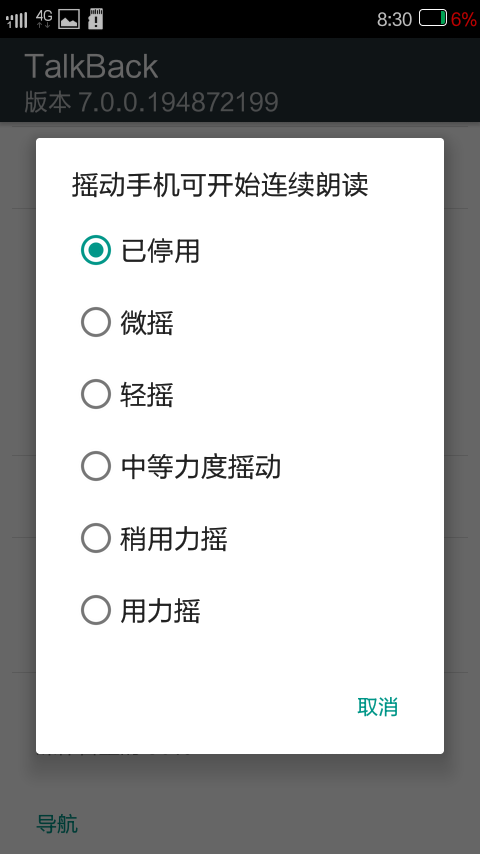Tap the 4G data indicator icon
480x854 pixels.
pos(44,19)
